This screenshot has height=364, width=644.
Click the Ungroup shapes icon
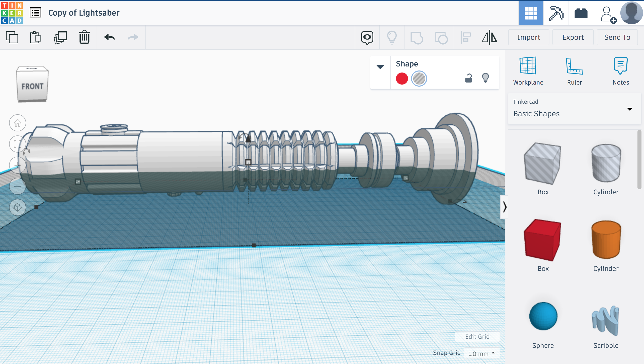pyautogui.click(x=441, y=38)
